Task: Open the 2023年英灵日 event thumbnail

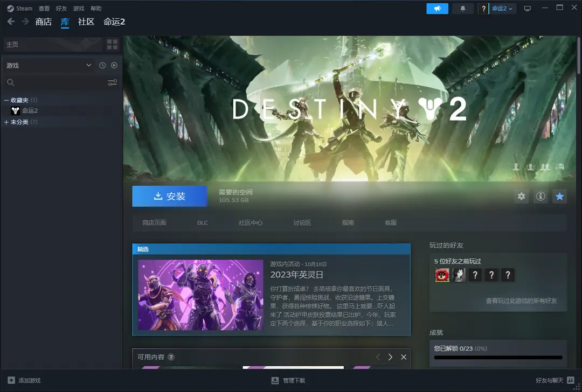Action: coord(201,295)
